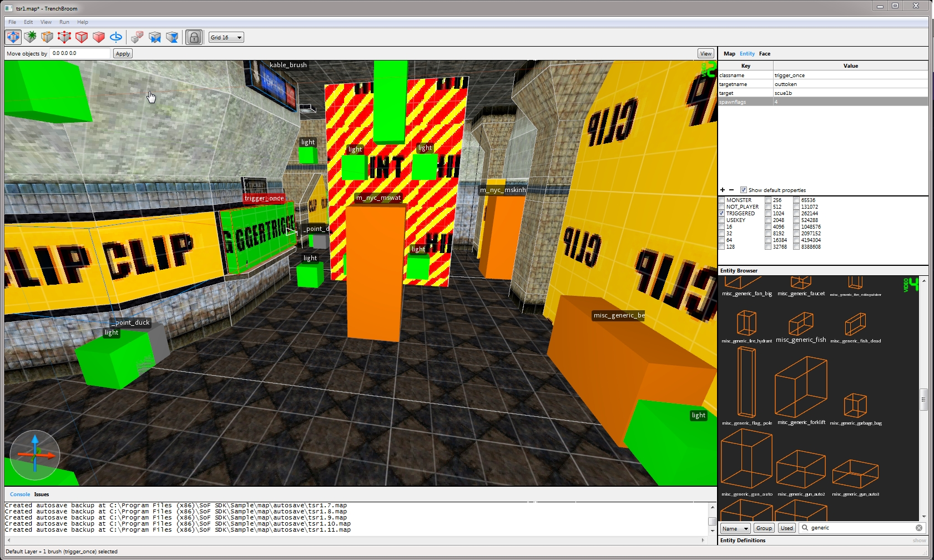
Task: Select the spawnflags property row
Action: coord(823,102)
